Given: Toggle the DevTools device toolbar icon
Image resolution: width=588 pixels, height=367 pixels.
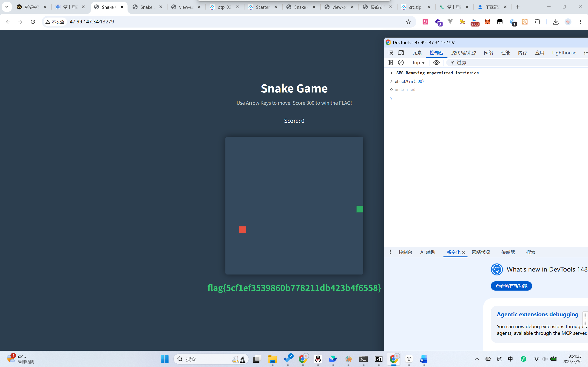Looking at the screenshot, I should coord(401,53).
